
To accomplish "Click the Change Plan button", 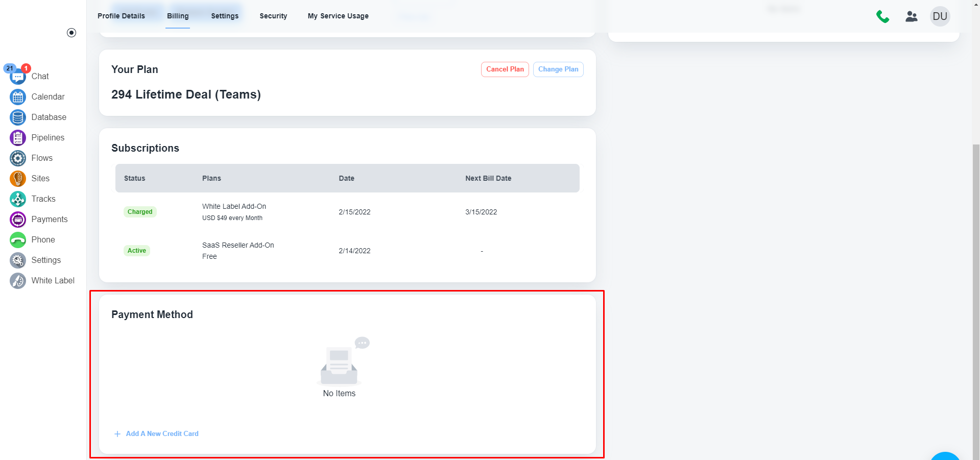I will [x=558, y=69].
